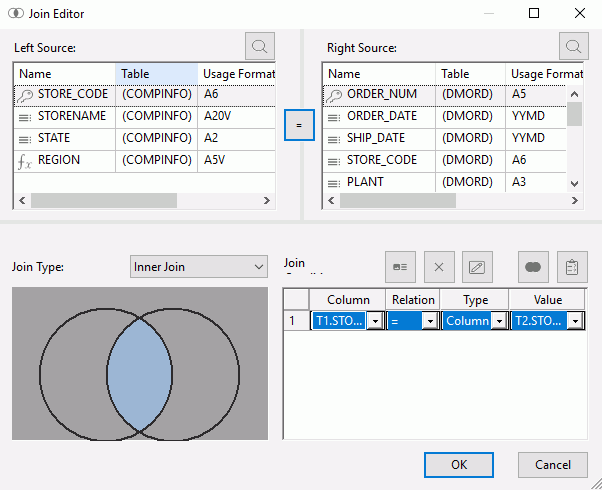Select the REGION row in Left Source
The width and height of the screenshot is (602, 490).
[x=144, y=160]
